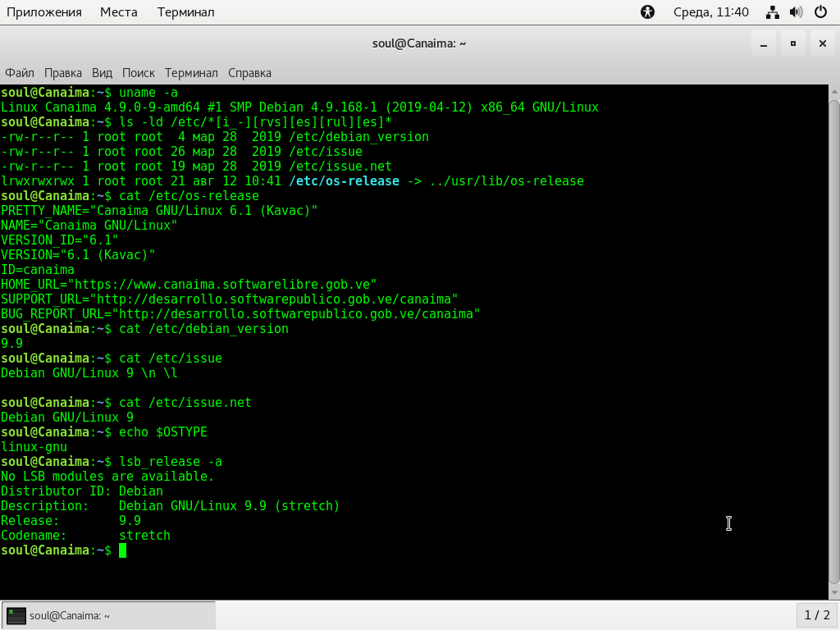Click the /etc/issue.net listing row

196,166
